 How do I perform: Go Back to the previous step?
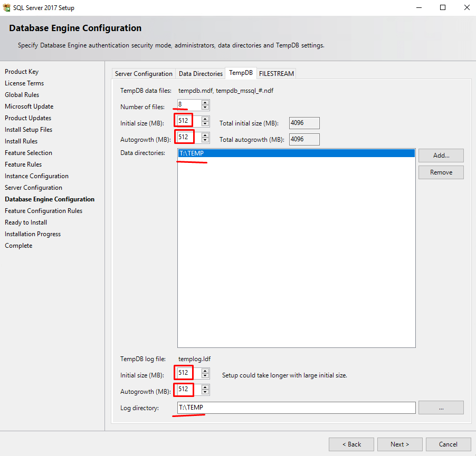click(351, 444)
